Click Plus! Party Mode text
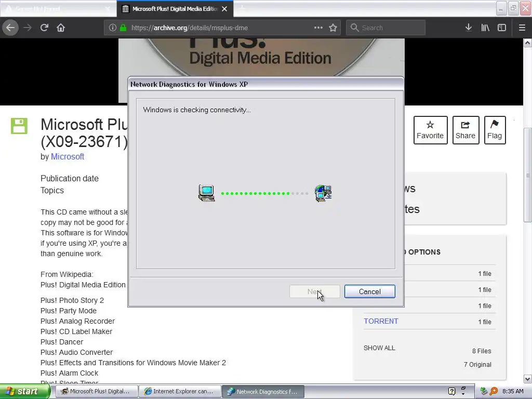 pyautogui.click(x=69, y=311)
